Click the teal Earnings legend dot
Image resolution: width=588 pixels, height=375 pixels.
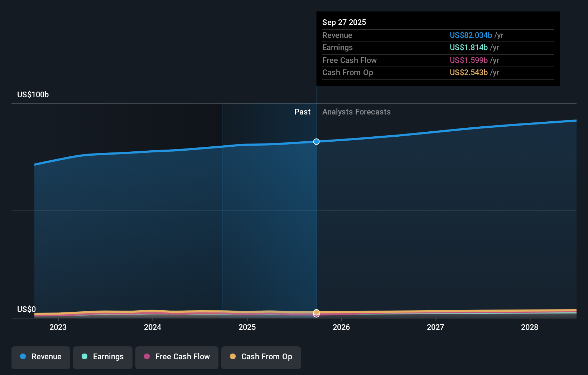coord(85,357)
